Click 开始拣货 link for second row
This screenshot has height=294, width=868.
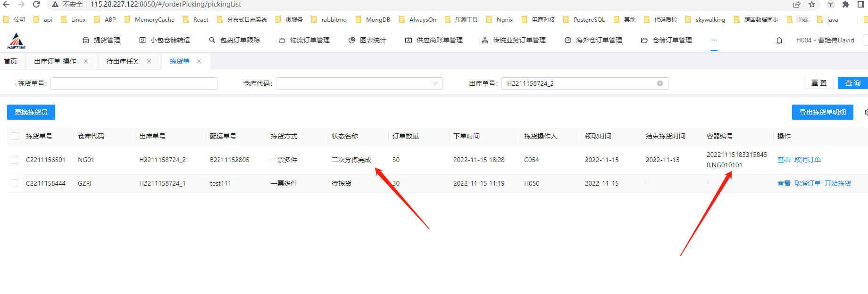(837, 183)
